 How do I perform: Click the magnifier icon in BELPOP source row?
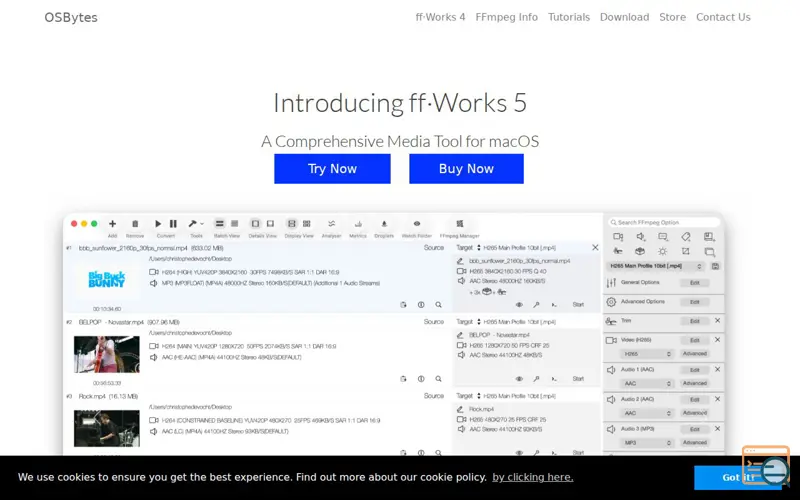(438, 379)
